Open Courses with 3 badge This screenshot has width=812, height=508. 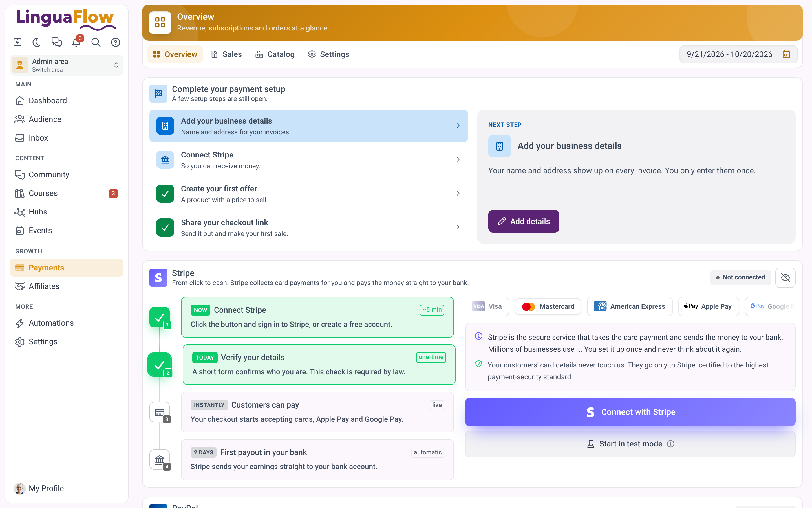(67, 193)
